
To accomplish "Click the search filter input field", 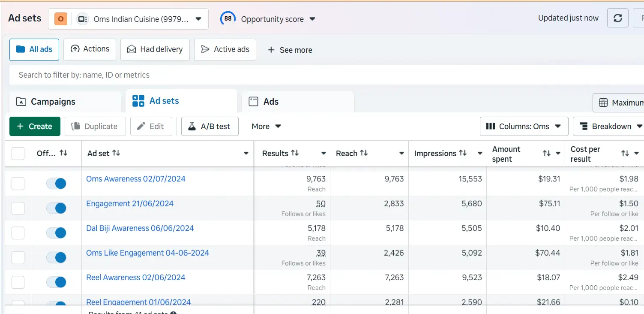I will tap(171, 75).
